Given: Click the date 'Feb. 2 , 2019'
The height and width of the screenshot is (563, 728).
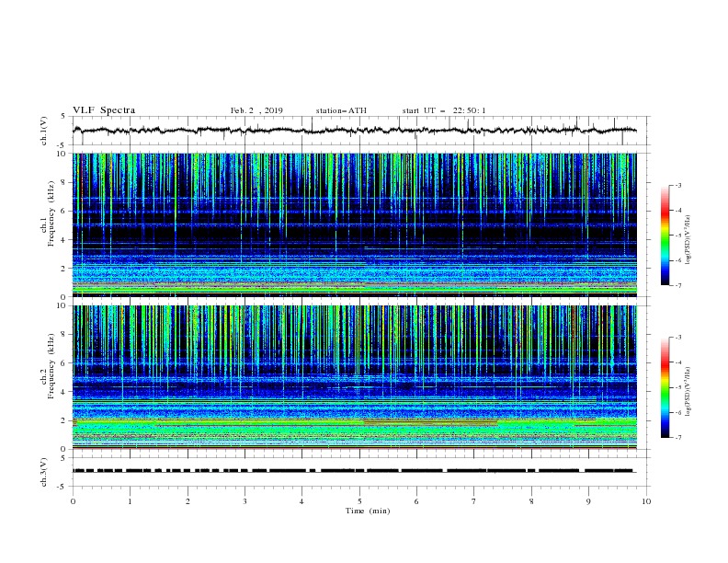Looking at the screenshot, I should pyautogui.click(x=256, y=110).
